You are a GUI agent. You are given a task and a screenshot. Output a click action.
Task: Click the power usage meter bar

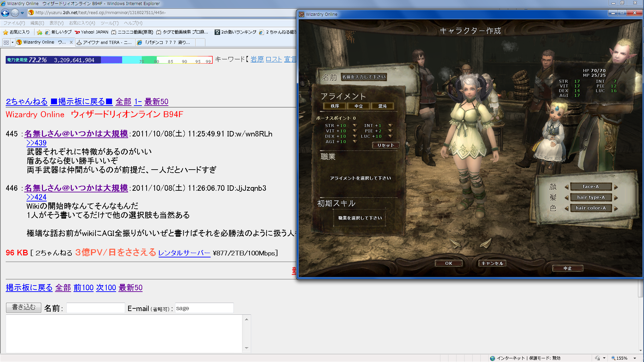coord(109,60)
